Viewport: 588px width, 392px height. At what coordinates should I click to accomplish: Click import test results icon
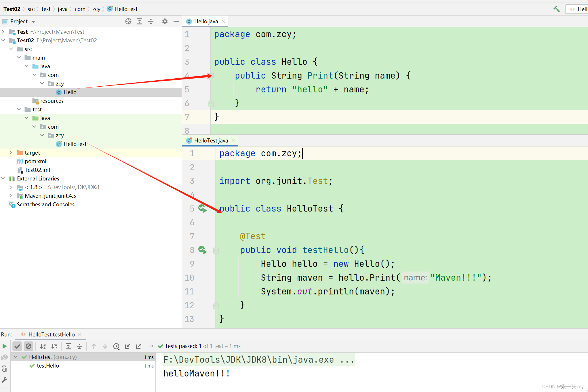(x=128, y=346)
